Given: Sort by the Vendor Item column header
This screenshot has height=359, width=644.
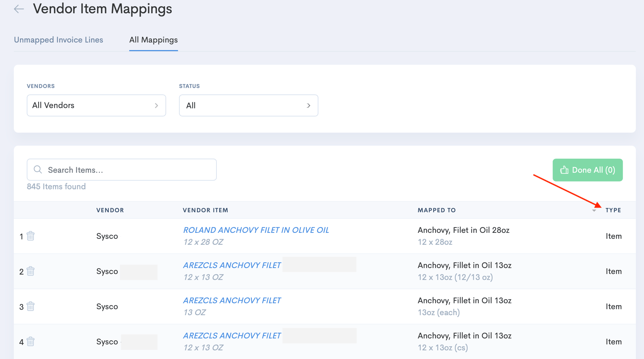Looking at the screenshot, I should (205, 210).
